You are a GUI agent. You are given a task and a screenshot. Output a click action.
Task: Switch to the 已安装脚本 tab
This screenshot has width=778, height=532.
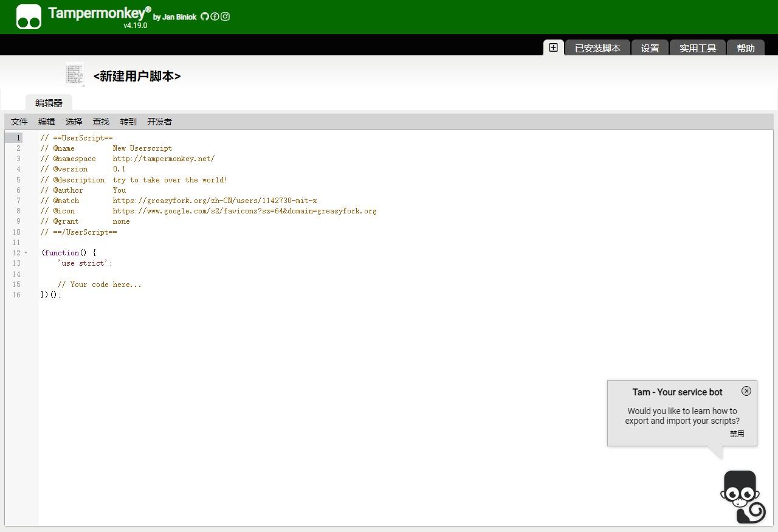click(597, 48)
